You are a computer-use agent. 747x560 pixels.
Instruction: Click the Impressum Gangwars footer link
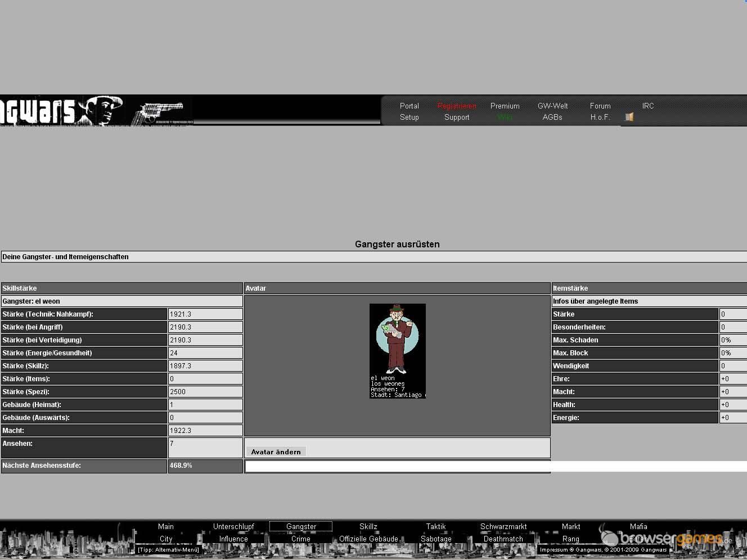click(x=603, y=549)
